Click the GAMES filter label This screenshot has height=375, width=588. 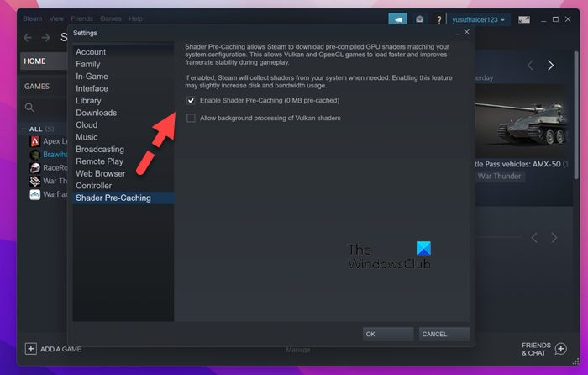pos(37,87)
